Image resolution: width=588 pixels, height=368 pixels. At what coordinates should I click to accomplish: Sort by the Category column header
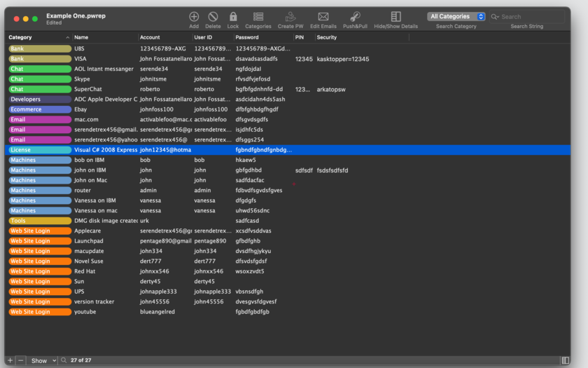click(39, 37)
